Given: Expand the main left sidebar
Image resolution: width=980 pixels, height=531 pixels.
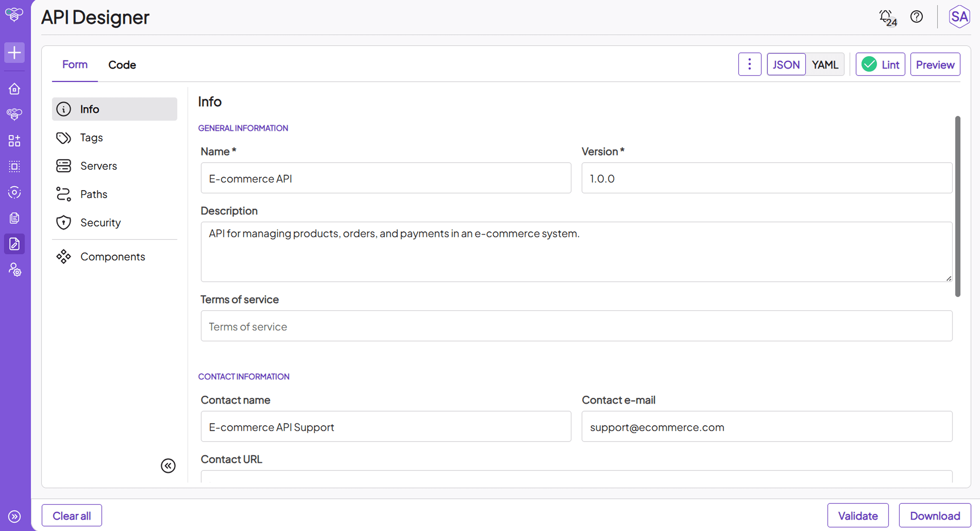Looking at the screenshot, I should coord(14,517).
